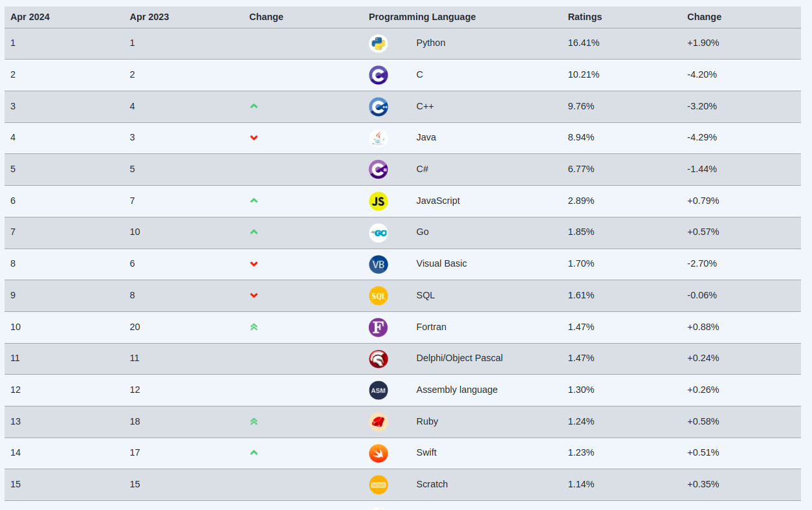Click the red down arrow beside Visual Basic
The width and height of the screenshot is (812, 510).
254,264
